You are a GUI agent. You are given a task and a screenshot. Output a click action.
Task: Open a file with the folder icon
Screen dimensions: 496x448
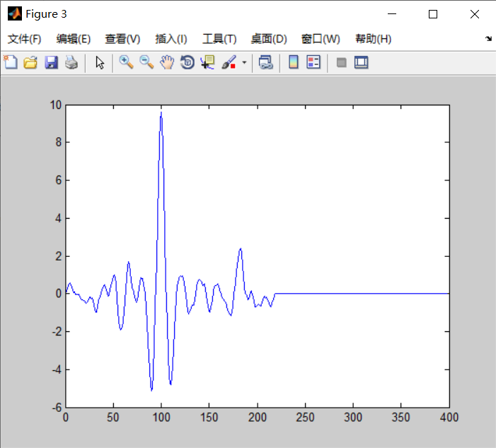pyautogui.click(x=30, y=62)
